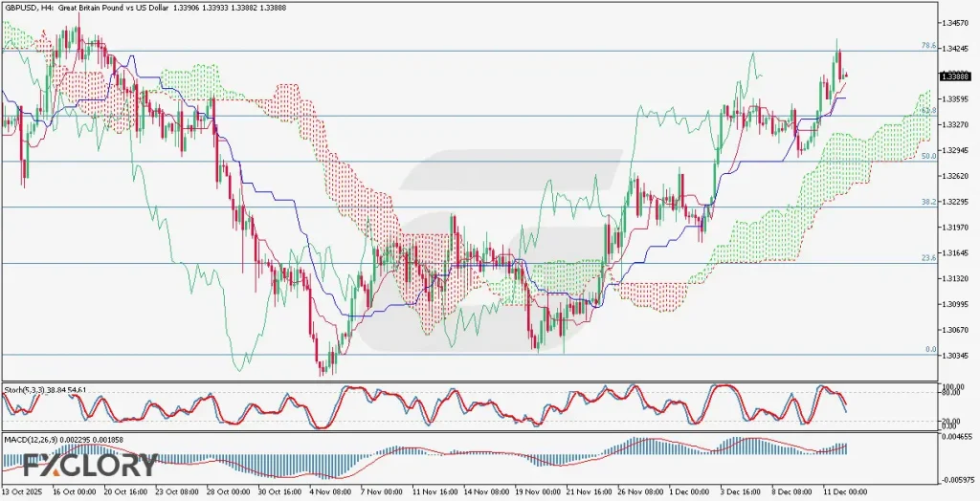Select the 38.2 Fibonacci level label
980x501 pixels.
pyautogui.click(x=928, y=203)
